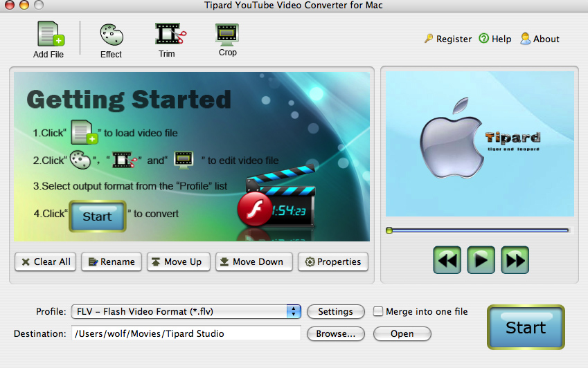The width and height of the screenshot is (588, 368).
Task: Click the Move Down button
Action: click(x=251, y=262)
